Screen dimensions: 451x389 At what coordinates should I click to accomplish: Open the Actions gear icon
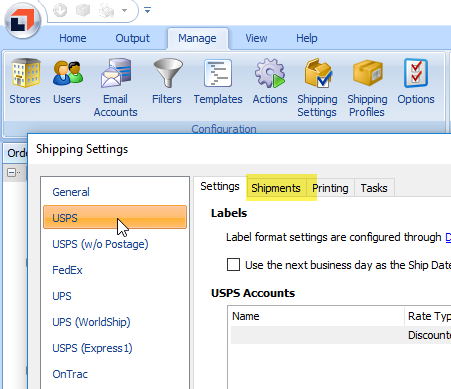pos(270,81)
